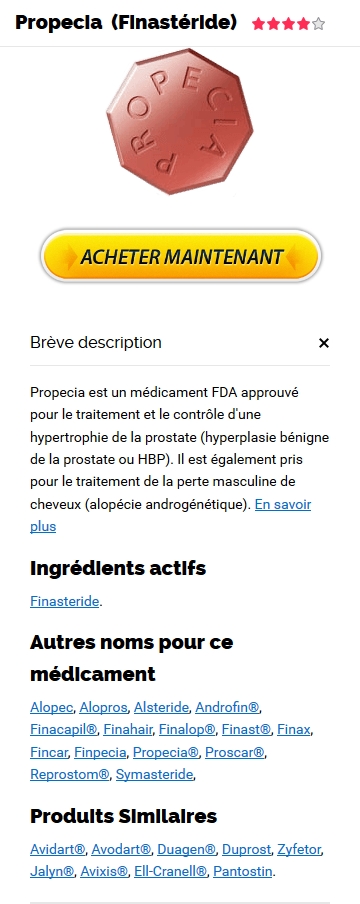Click the Finacapil® link
The image size is (360, 904).
point(63,729)
